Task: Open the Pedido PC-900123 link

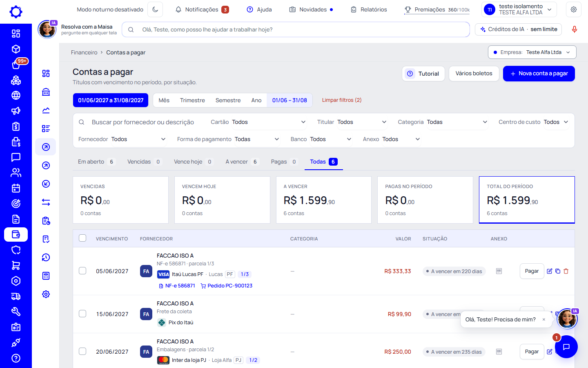Action: tap(227, 286)
